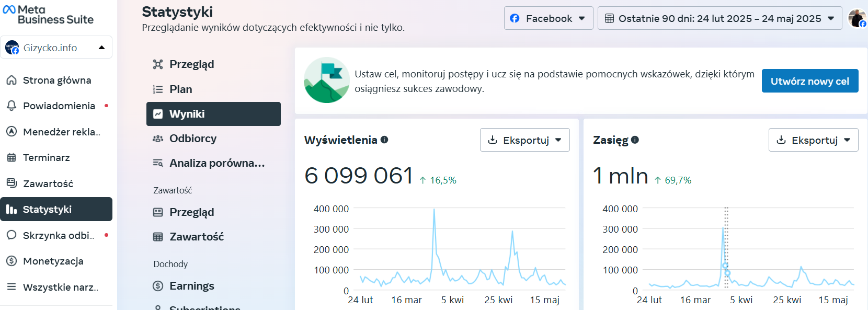The height and width of the screenshot is (310, 868).
Task: Open Earnings under Dochody
Action: point(191,286)
